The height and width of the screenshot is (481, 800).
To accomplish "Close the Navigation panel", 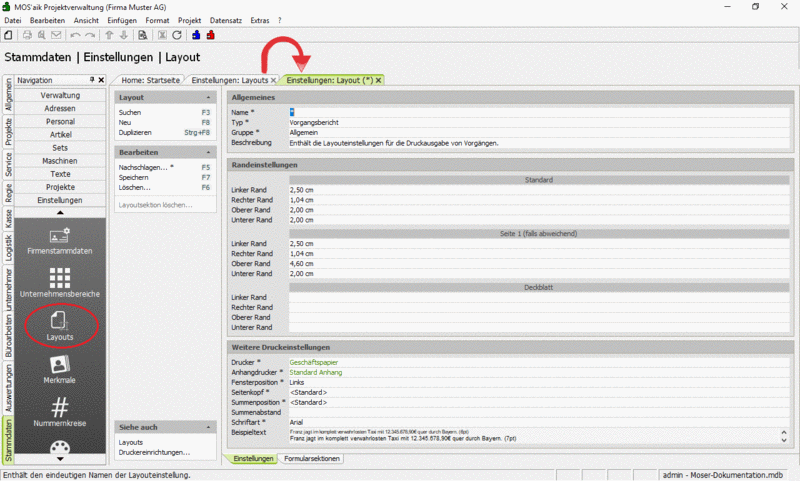I will pos(101,80).
